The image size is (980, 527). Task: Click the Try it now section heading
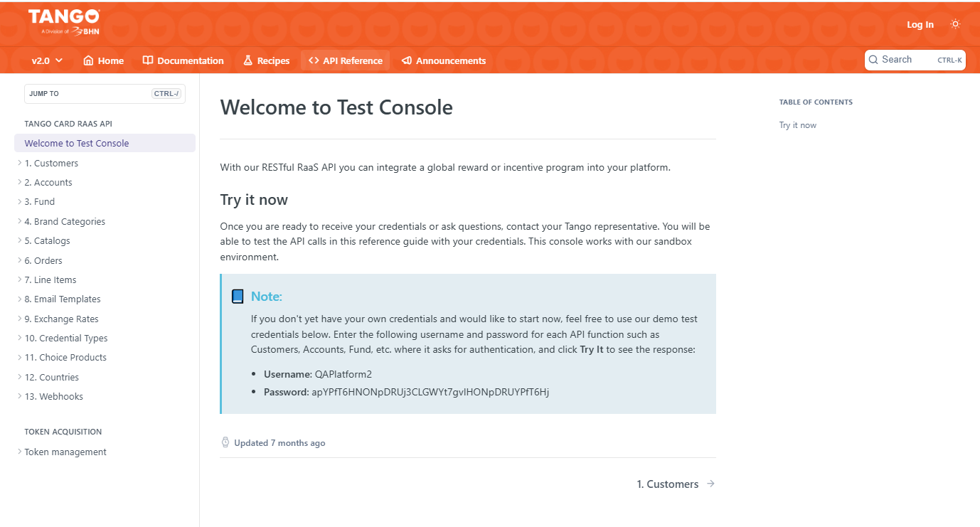[x=254, y=199]
